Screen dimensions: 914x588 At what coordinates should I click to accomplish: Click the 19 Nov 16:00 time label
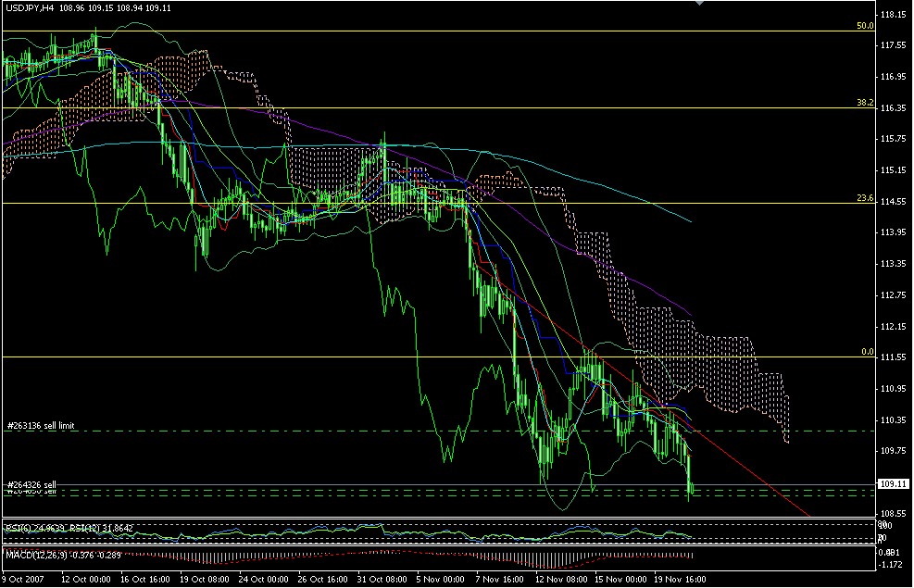click(x=681, y=580)
